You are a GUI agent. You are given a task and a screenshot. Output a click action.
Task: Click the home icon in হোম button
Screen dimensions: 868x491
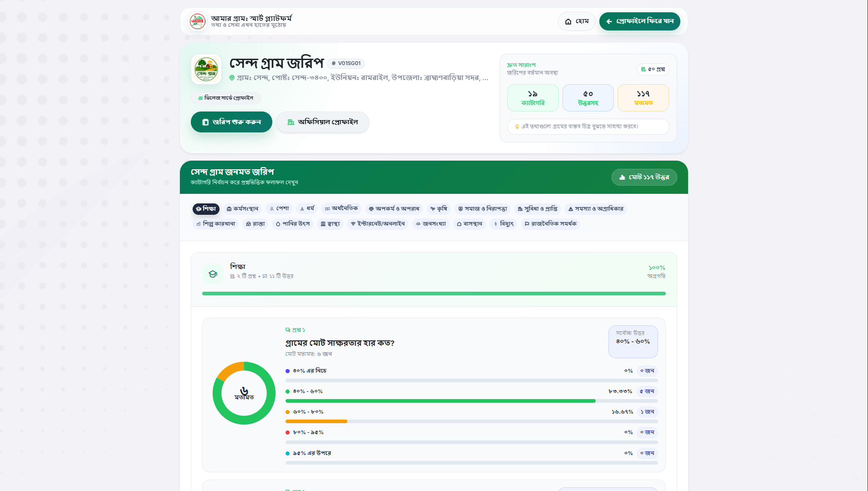[x=568, y=21]
